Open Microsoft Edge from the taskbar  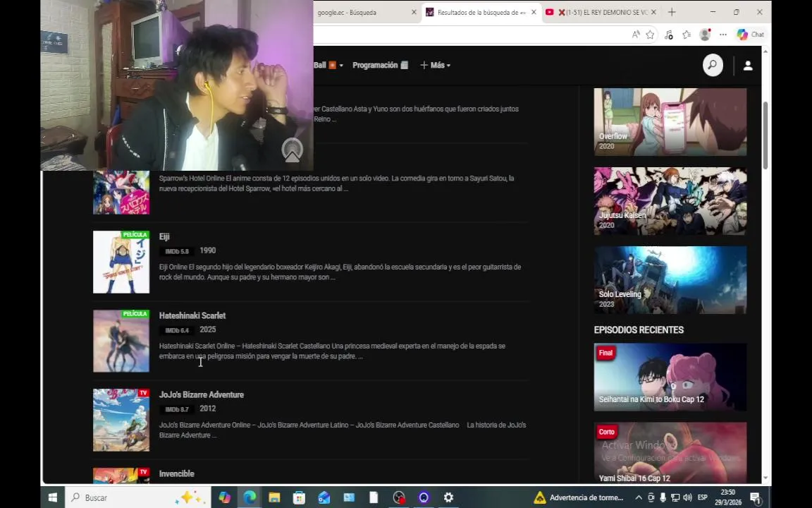click(250, 497)
